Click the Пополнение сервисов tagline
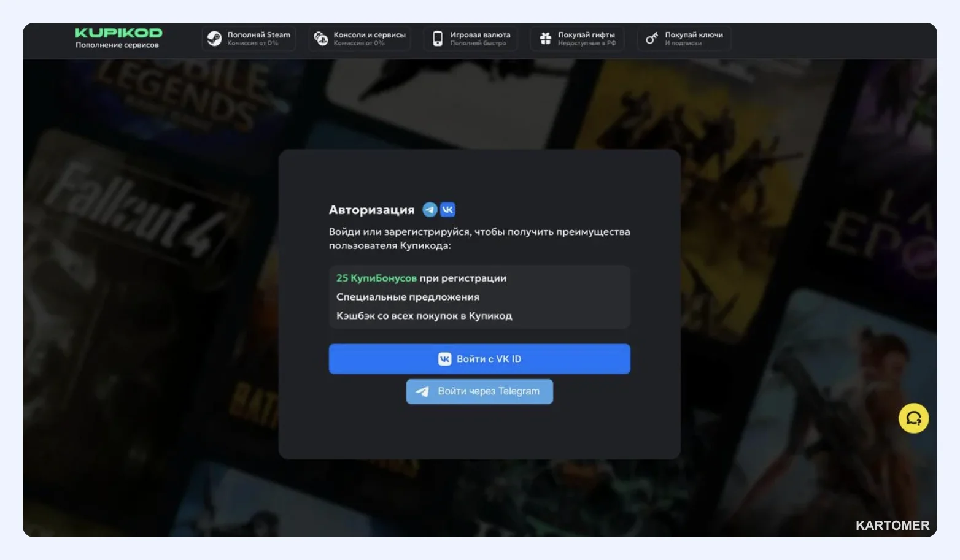Viewport: 960px width, 560px height. [x=117, y=45]
